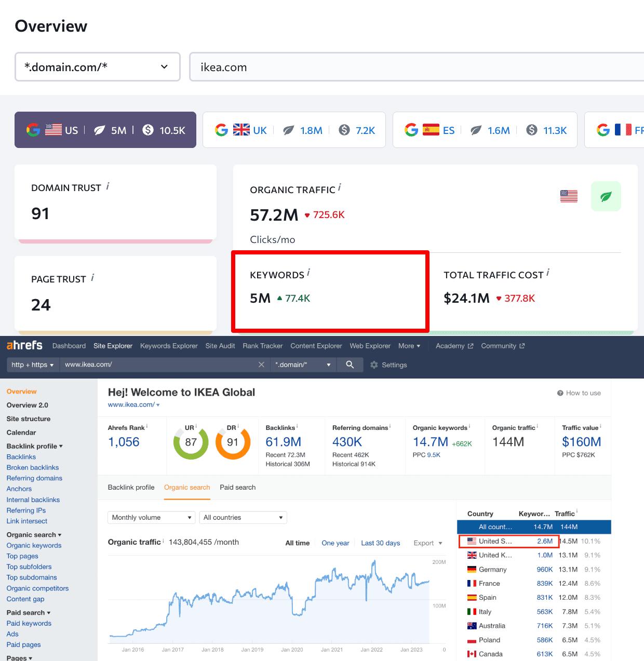The width and height of the screenshot is (644, 661).
Task: Select the Google US database card
Action: coord(105,130)
